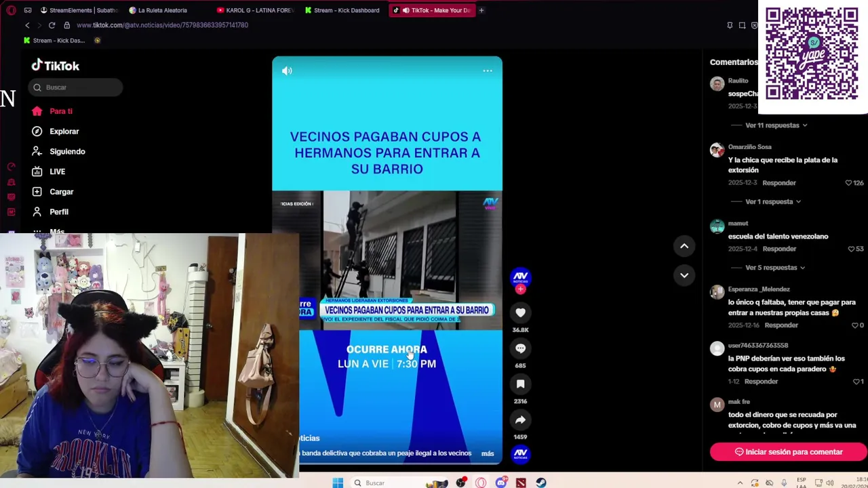Open the Windows Start menu
The width and height of the screenshot is (868, 488).
pyautogui.click(x=338, y=483)
